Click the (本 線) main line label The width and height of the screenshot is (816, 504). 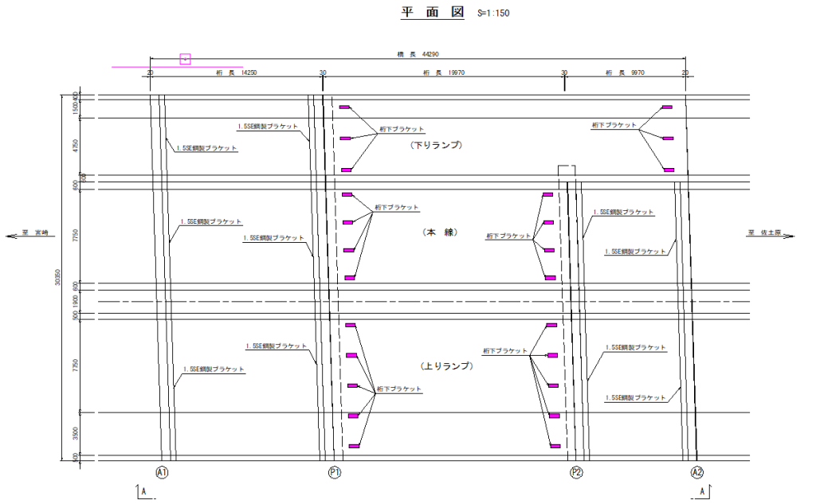coord(440,232)
